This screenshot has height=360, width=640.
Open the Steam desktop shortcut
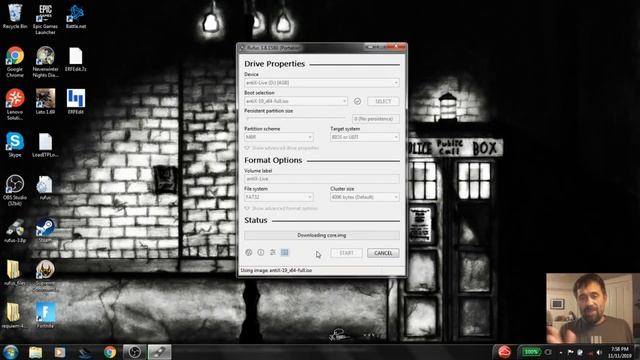45,230
